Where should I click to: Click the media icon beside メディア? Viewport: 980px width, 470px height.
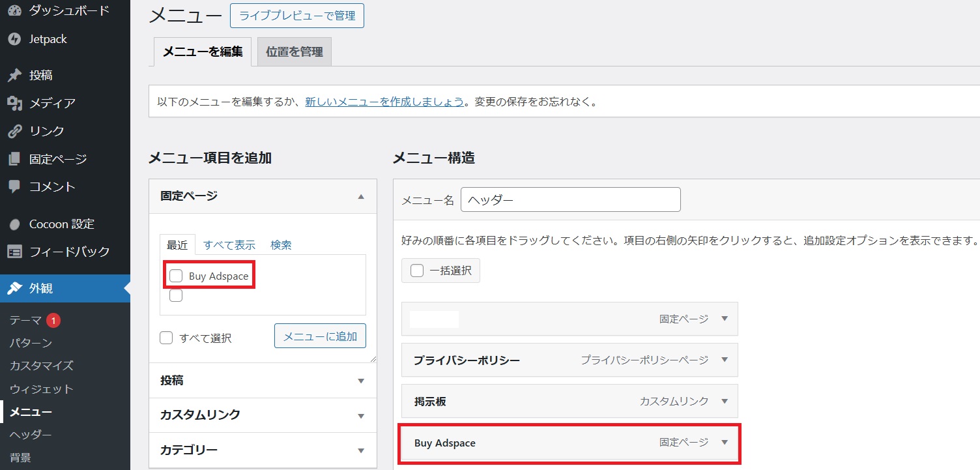(x=14, y=103)
